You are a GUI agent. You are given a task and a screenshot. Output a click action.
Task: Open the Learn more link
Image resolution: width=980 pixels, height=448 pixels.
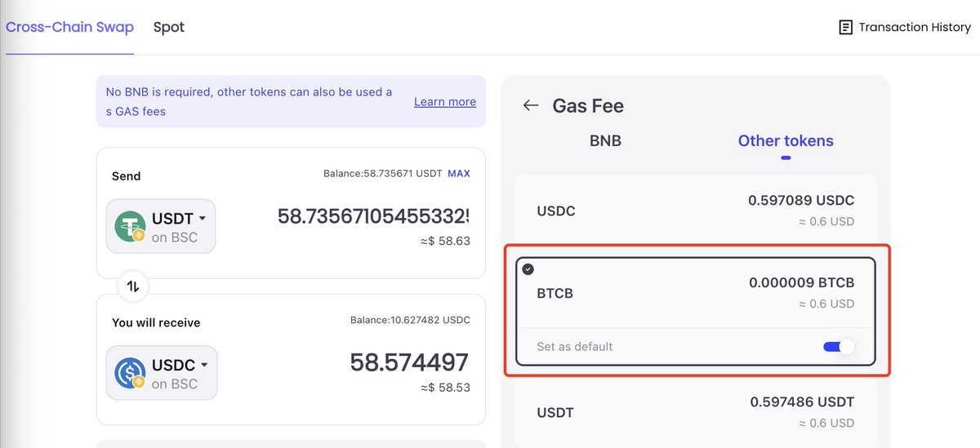point(445,101)
